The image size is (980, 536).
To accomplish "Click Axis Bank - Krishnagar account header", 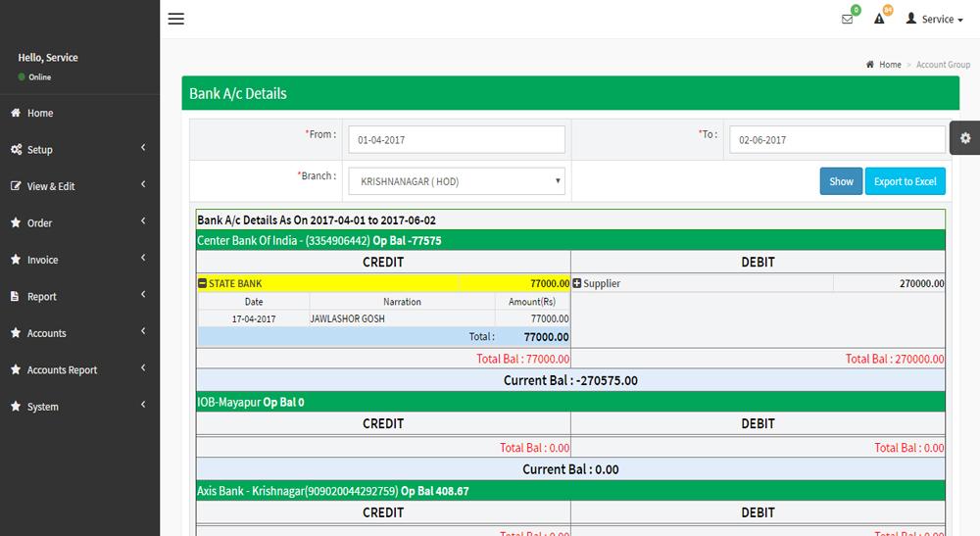I will (570, 491).
